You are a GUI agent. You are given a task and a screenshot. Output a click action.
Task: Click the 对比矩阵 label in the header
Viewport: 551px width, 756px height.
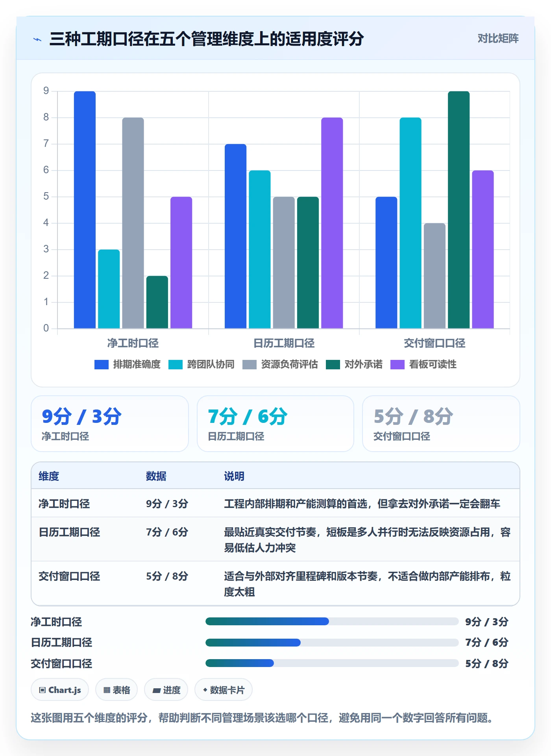point(498,39)
